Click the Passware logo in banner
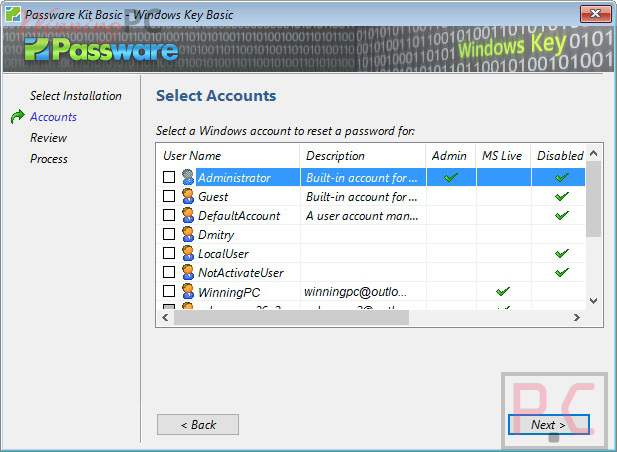617x452 pixels. (x=101, y=50)
